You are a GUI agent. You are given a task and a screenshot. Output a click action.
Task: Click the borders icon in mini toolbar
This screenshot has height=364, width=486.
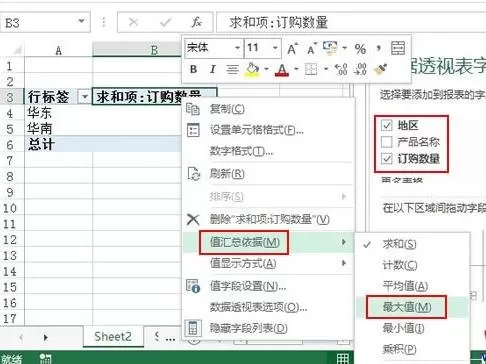point(311,69)
